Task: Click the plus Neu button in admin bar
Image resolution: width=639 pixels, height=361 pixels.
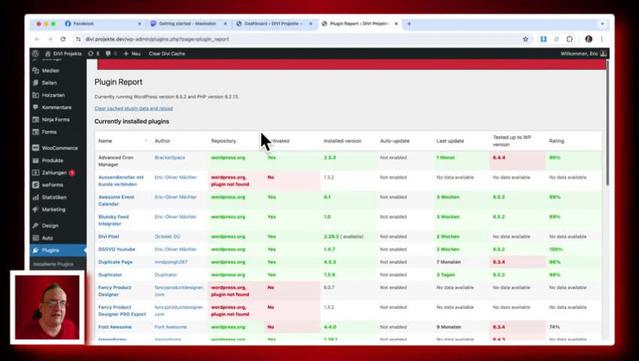Action: (132, 53)
